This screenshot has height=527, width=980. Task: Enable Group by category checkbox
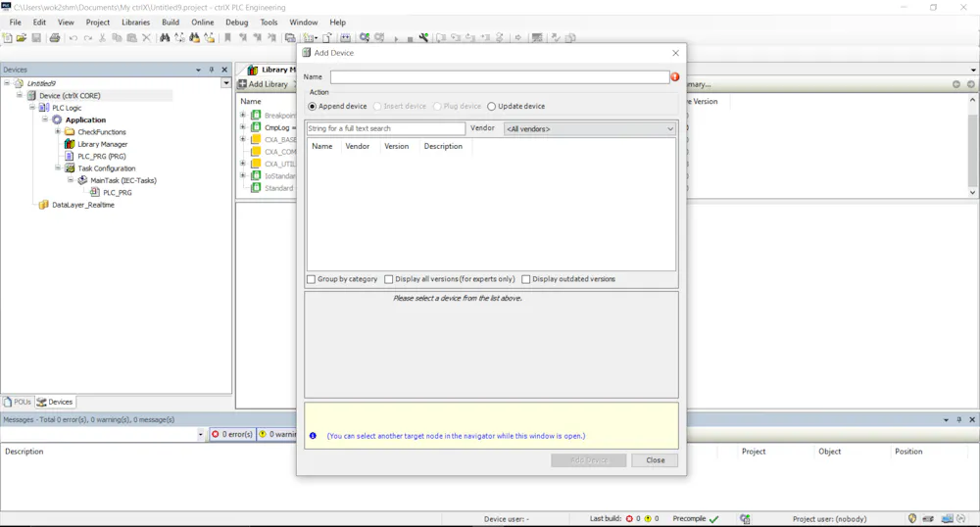click(312, 279)
